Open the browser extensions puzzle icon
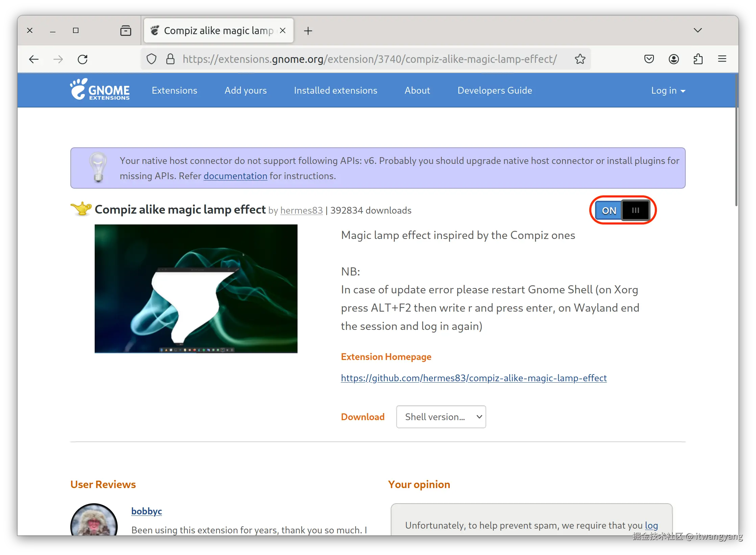 (x=698, y=59)
